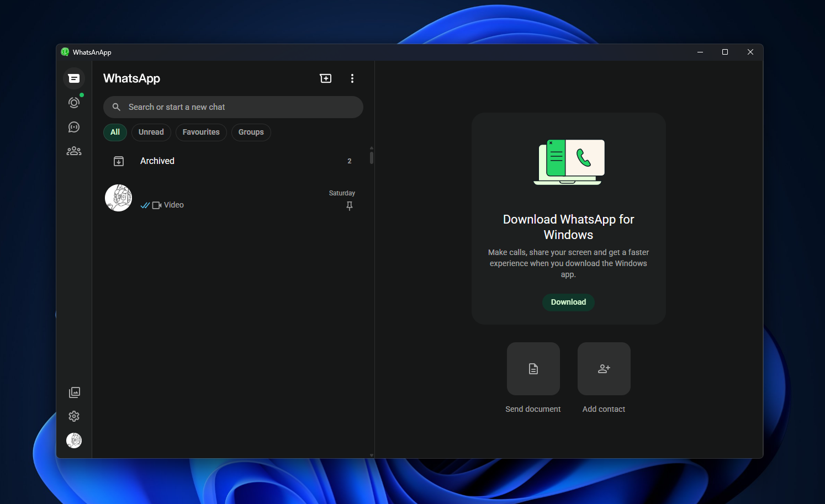Select the Favourites chat filter
Viewport: 825px width, 504px height.
201,132
